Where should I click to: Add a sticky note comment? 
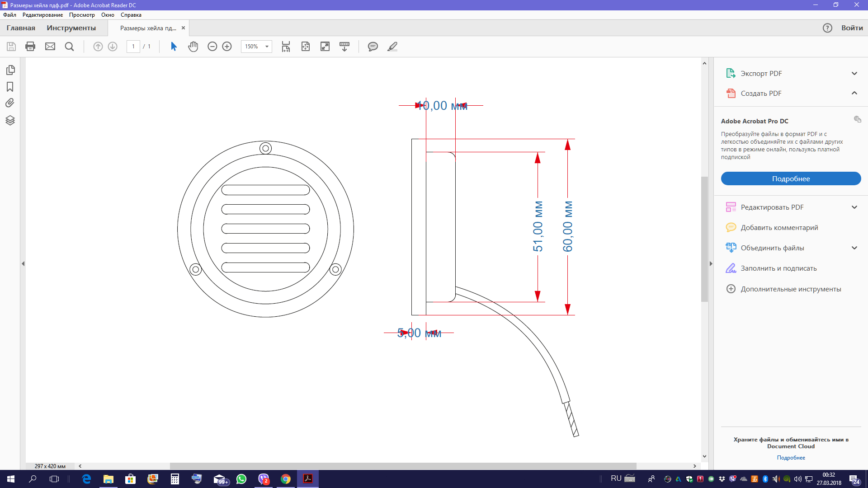tap(373, 47)
